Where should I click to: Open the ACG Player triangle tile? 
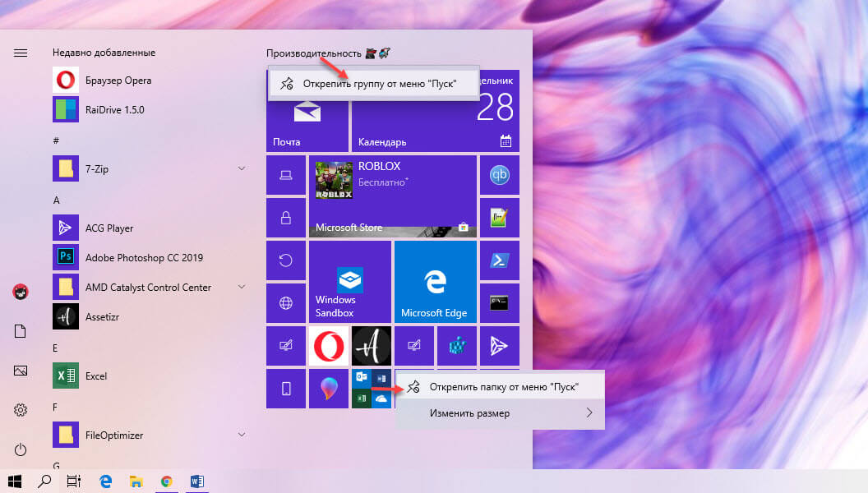point(499,346)
